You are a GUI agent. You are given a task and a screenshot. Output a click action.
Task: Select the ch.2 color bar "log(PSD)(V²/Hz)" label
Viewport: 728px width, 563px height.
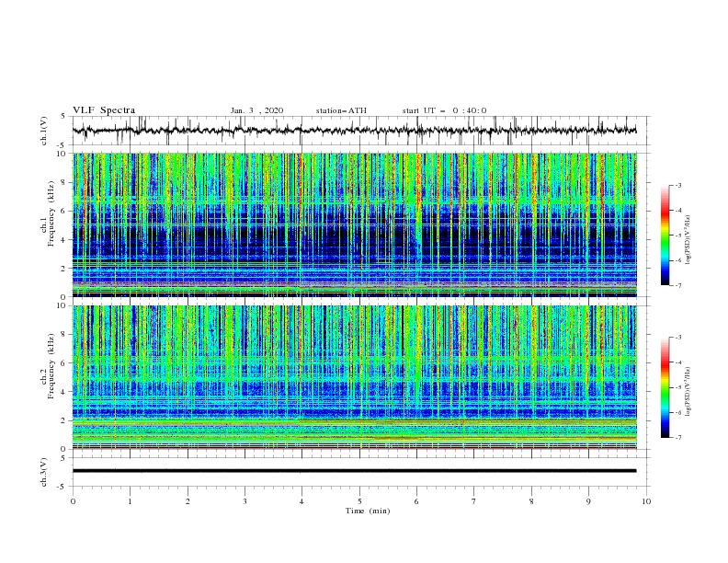click(x=688, y=391)
